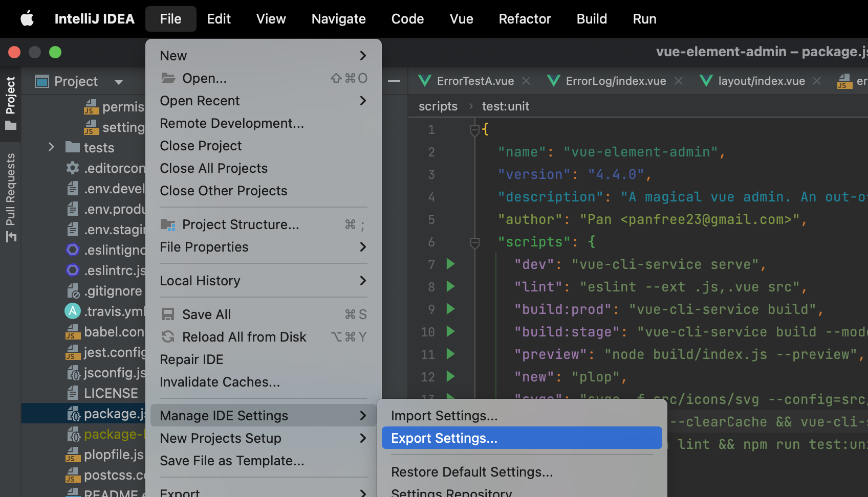Screen dimensions: 868x497
Task: Run the build:prod script gutter arrow
Action: coord(450,309)
